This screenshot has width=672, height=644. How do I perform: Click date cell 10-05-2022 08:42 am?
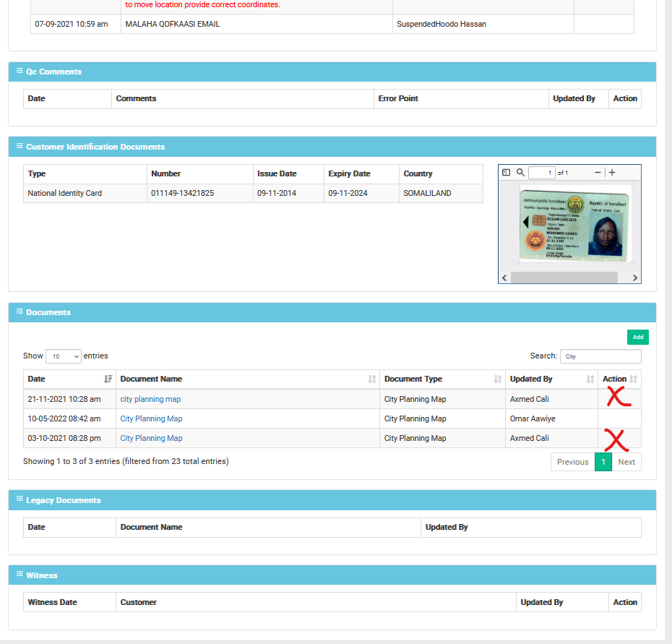pos(69,418)
